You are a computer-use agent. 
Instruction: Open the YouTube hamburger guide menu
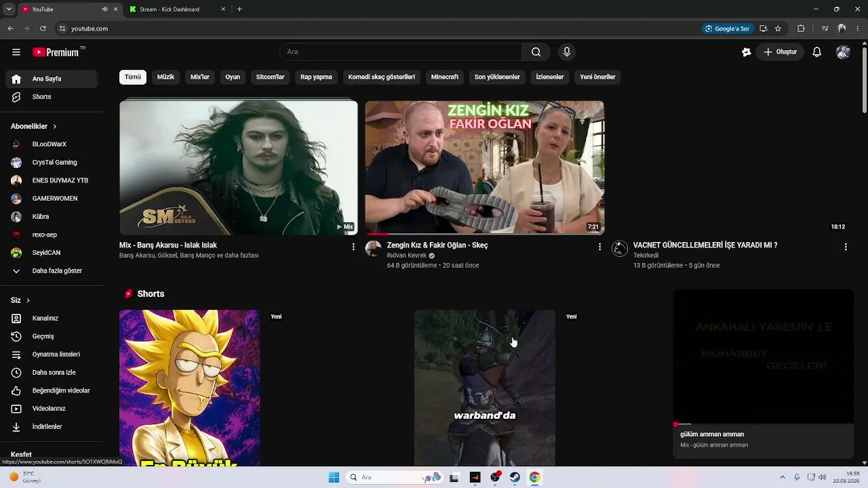(x=16, y=52)
